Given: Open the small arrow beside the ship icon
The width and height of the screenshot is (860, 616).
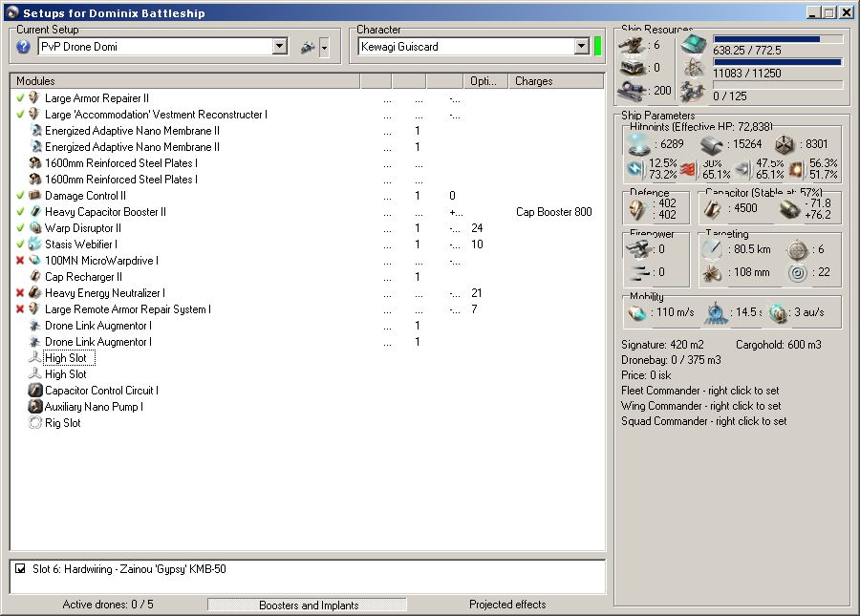Looking at the screenshot, I should pyautogui.click(x=324, y=48).
